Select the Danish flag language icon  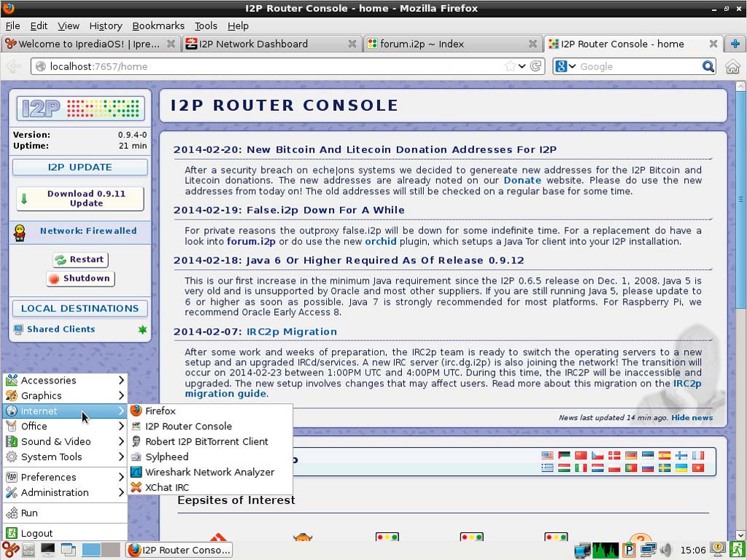coord(614,455)
